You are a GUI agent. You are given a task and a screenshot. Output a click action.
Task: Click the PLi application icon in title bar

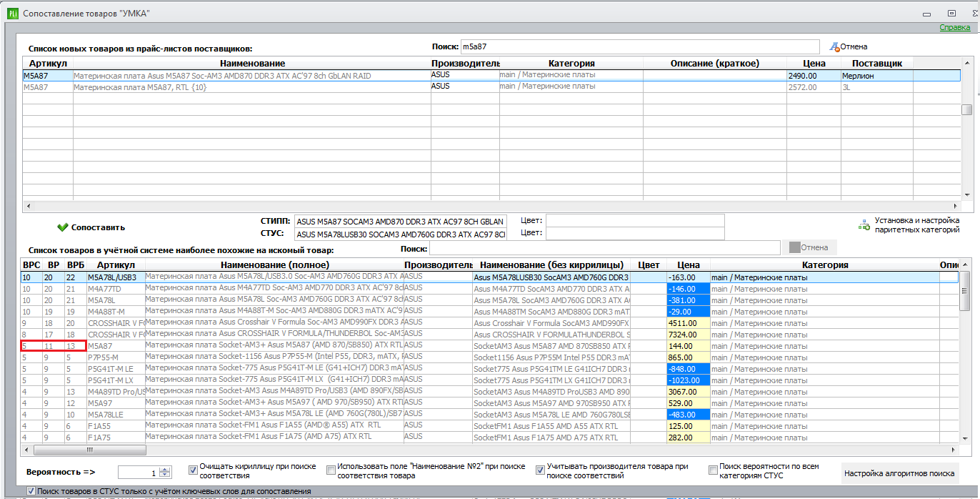13,13
